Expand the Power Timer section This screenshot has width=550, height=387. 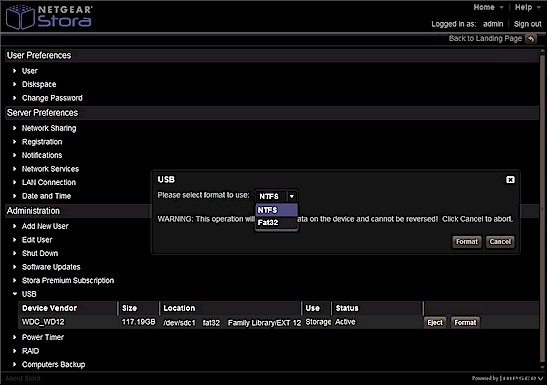click(x=43, y=338)
